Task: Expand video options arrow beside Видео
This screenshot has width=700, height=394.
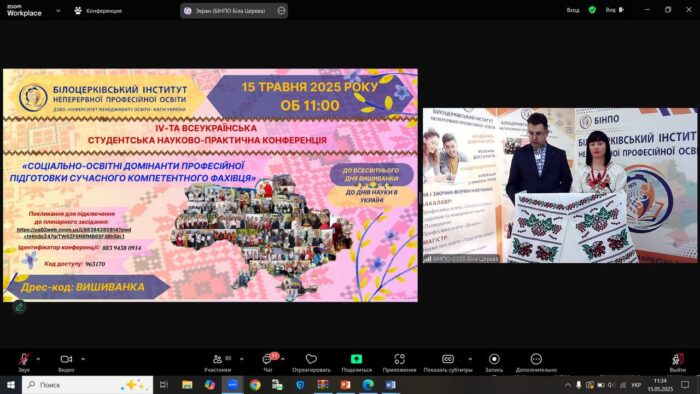Action: pos(83,359)
